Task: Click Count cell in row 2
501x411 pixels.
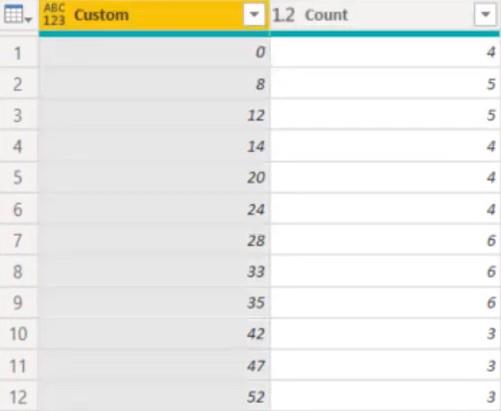Action: pyautogui.click(x=385, y=84)
